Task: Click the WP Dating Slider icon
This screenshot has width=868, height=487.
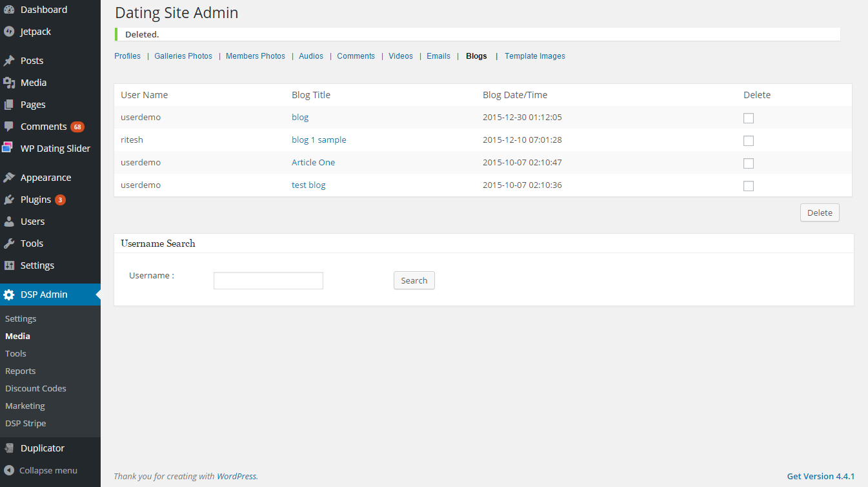Action: tap(8, 148)
